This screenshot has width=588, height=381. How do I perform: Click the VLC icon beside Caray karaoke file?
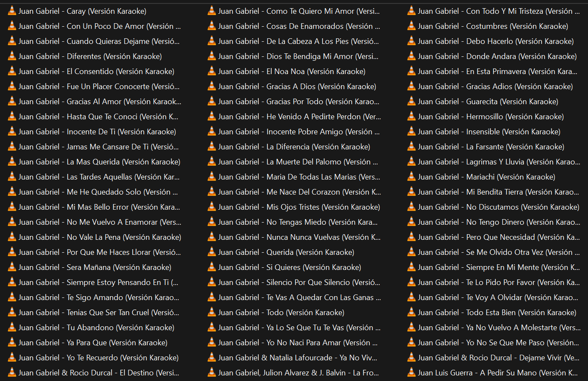pos(12,11)
